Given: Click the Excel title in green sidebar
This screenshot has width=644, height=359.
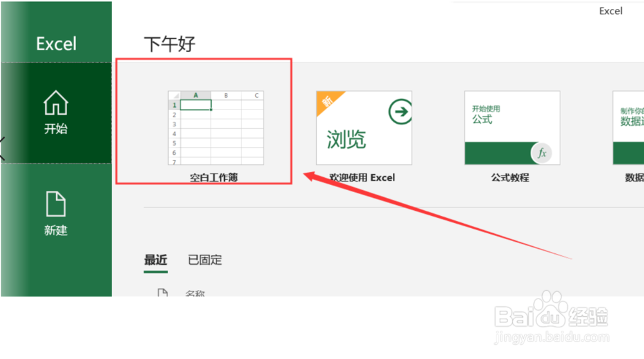Looking at the screenshot, I should (56, 44).
